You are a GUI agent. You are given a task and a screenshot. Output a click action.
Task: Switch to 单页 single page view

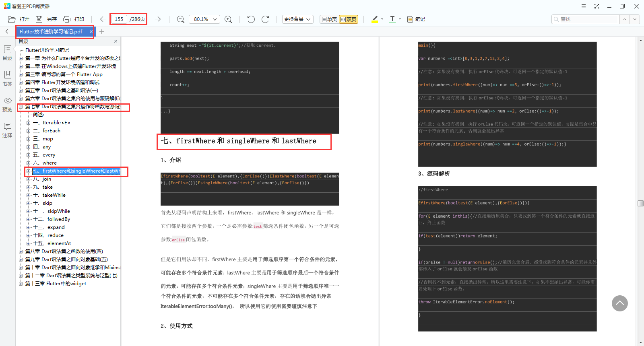tap(329, 19)
